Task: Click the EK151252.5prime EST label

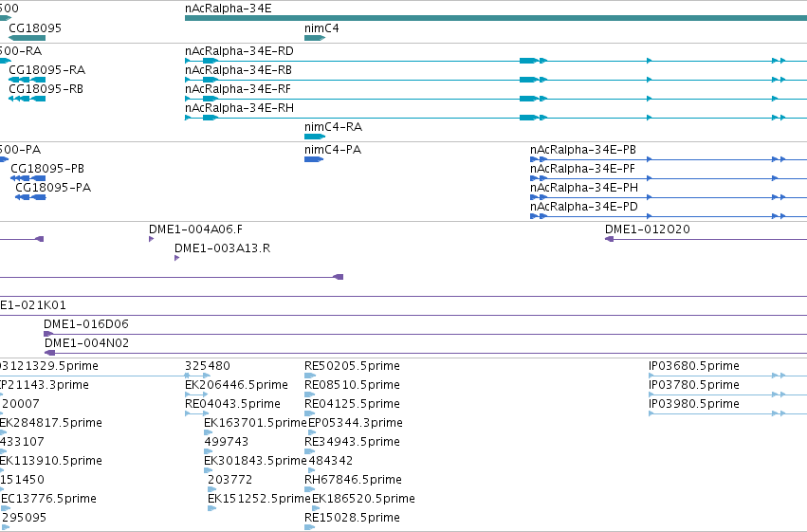Action: (x=259, y=499)
